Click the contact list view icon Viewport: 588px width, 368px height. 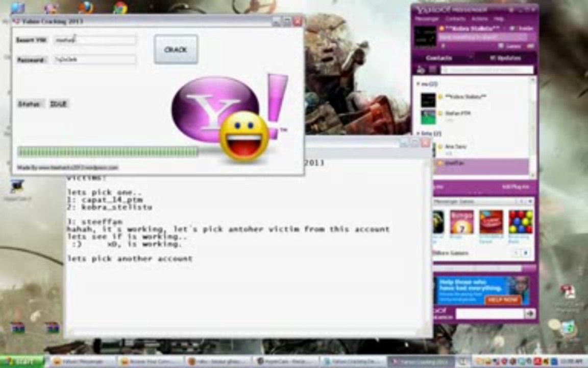click(432, 70)
